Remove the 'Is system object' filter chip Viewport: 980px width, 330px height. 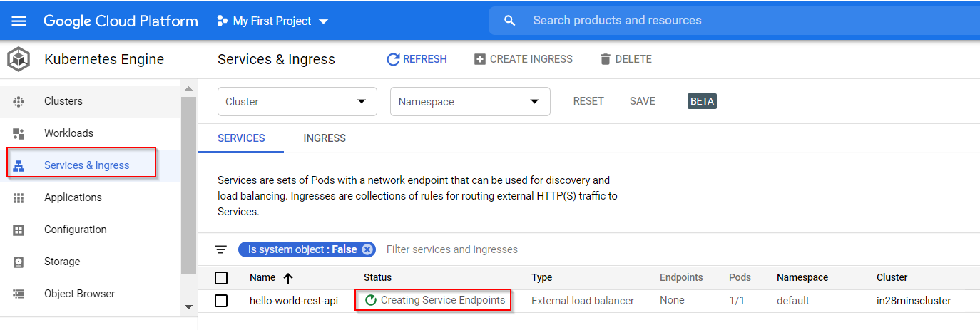point(367,249)
